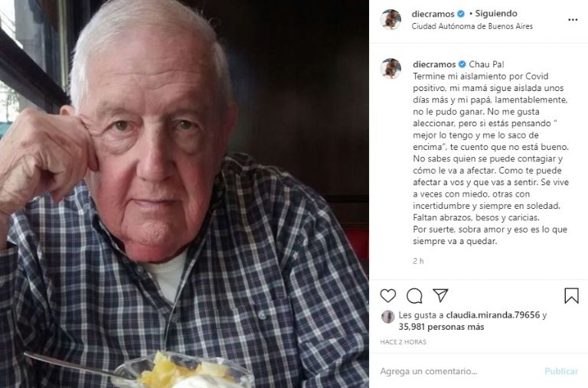The height and width of the screenshot is (388, 588).
Task: Open comments via the speech bubble icon
Action: 414,295
